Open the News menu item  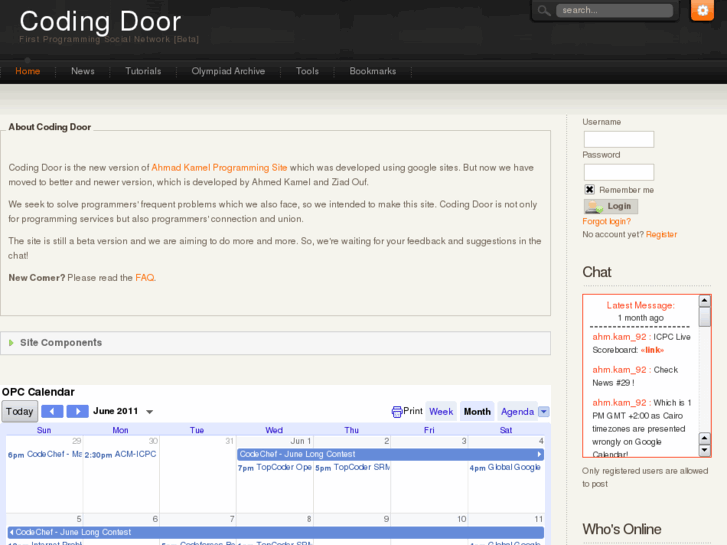pos(83,71)
